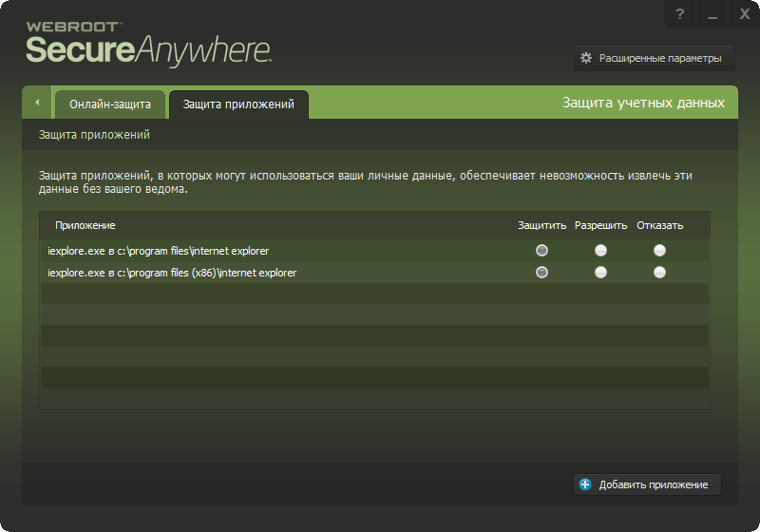This screenshot has height=532, width=760.
Task: Select Отказать for program files (x86) iexplore.exe
Action: point(659,273)
